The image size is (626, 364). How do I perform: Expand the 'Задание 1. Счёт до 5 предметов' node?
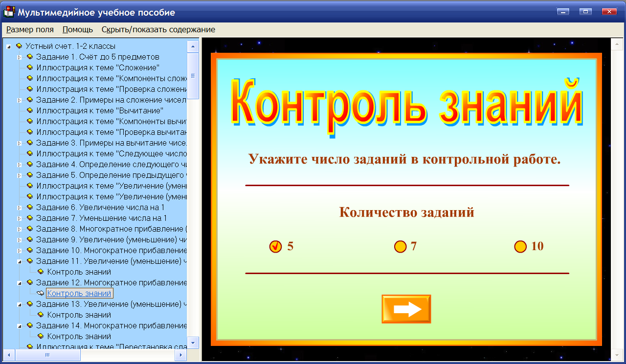(19, 57)
